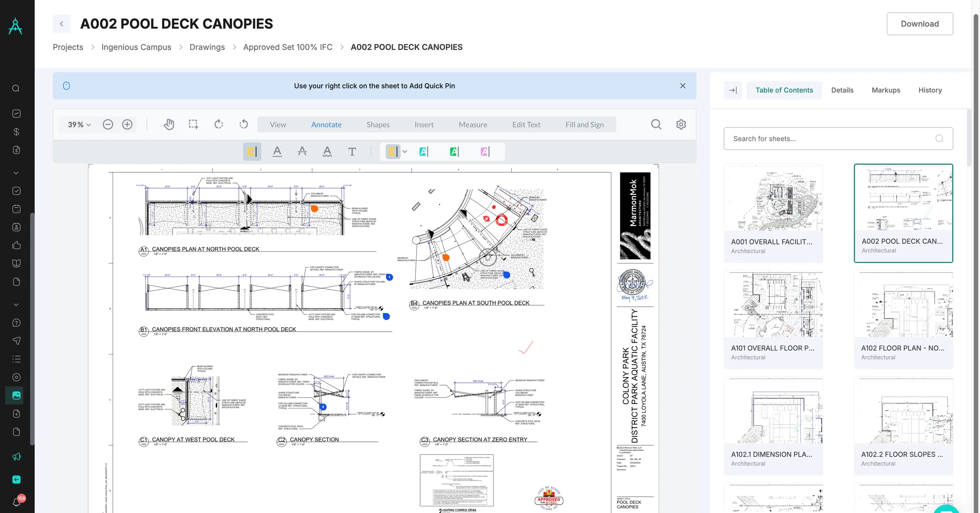
Task: Open the megaphone announcements icon
Action: pos(16,457)
